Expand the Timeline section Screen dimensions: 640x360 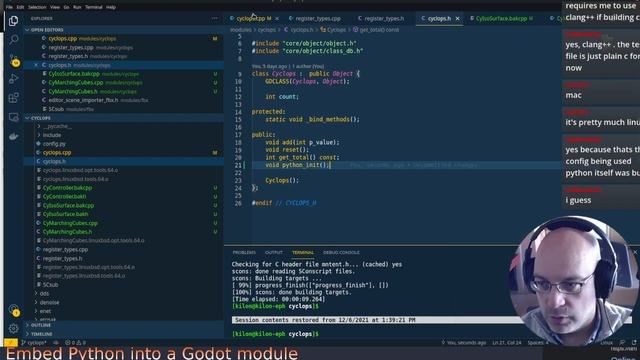124,334
